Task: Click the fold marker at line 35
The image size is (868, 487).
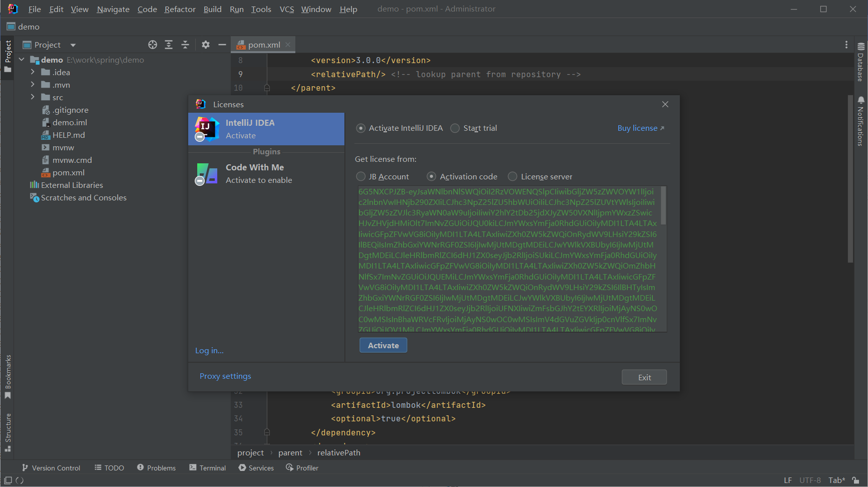Action: [x=267, y=432]
